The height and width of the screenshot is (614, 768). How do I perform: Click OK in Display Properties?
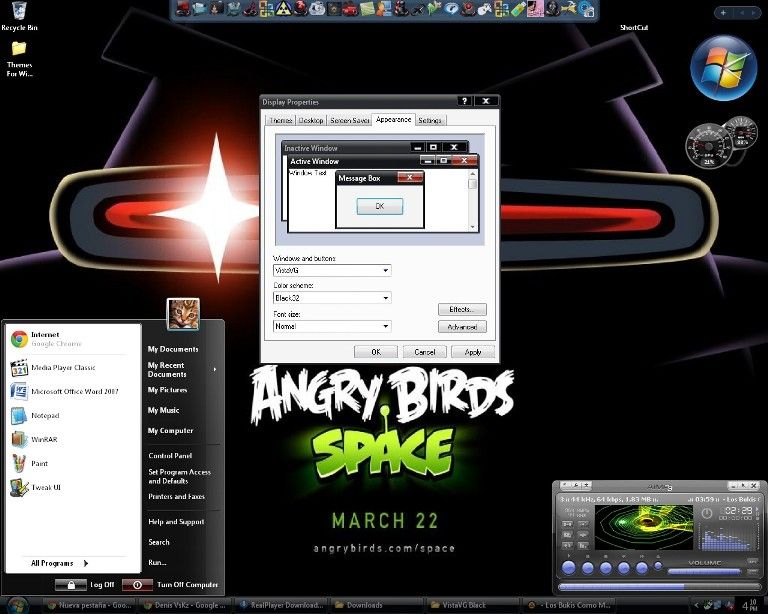[x=376, y=352]
